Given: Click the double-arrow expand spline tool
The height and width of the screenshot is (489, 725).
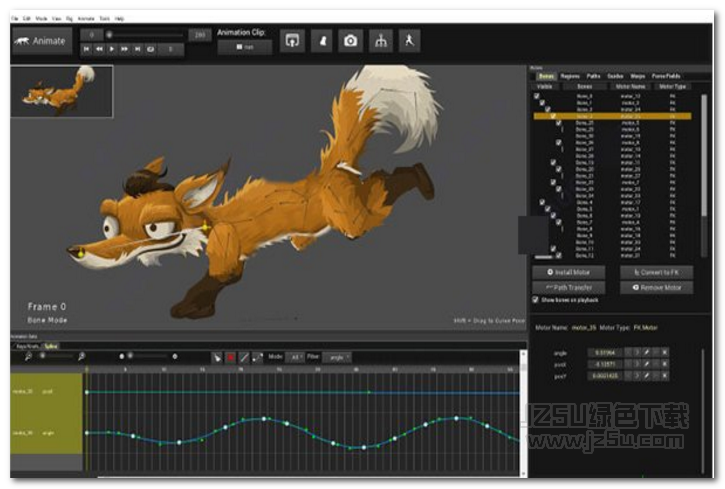Looking at the screenshot, I should pos(258,357).
